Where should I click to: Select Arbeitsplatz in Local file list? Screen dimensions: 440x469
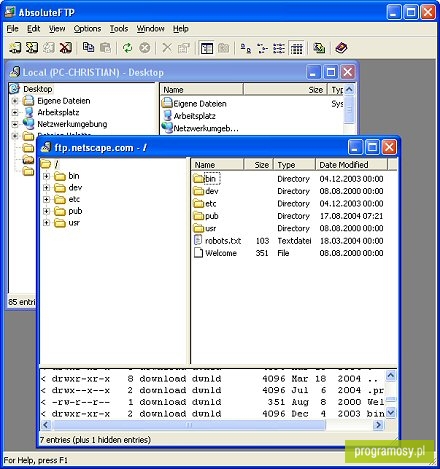coord(195,116)
